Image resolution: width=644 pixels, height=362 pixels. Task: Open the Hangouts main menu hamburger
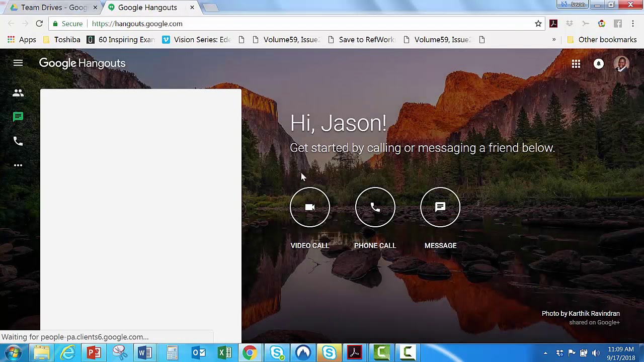click(18, 63)
